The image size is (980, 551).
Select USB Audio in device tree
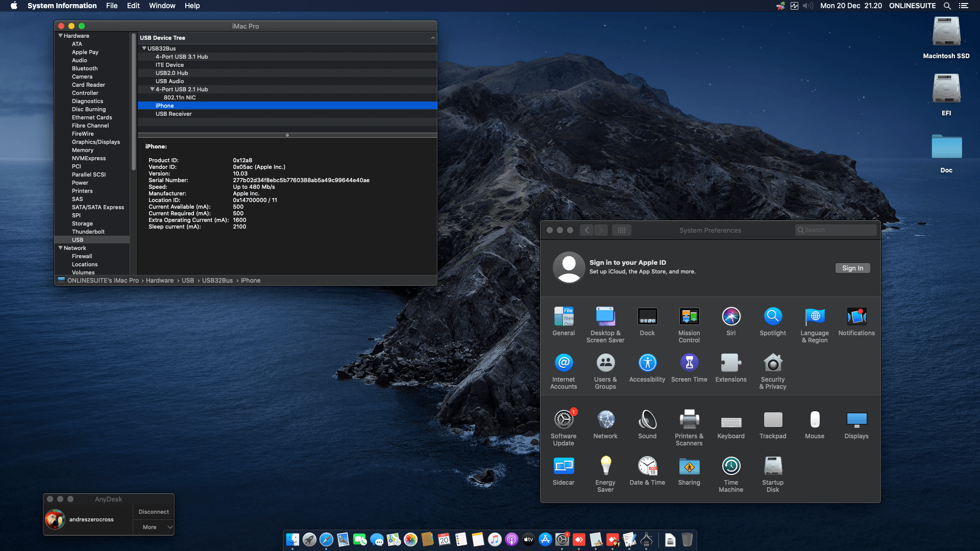coord(287,81)
